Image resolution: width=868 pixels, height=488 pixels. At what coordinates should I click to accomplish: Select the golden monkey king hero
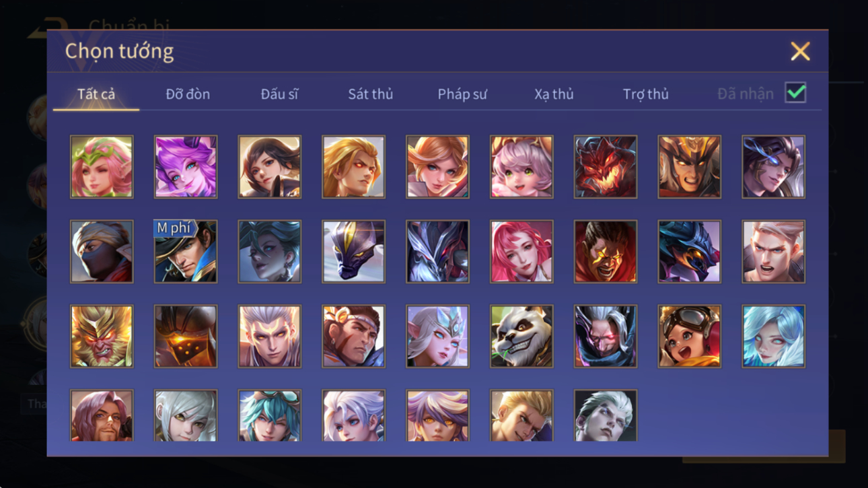[x=102, y=336]
